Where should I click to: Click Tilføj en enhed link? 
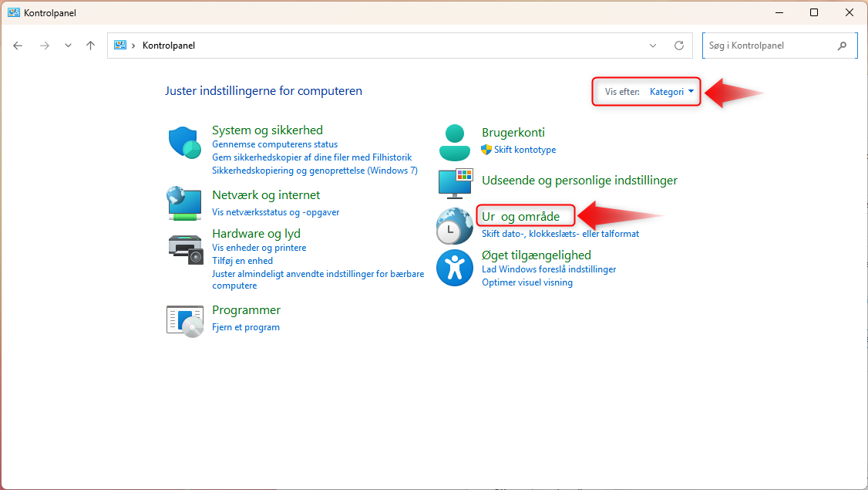[x=243, y=261]
